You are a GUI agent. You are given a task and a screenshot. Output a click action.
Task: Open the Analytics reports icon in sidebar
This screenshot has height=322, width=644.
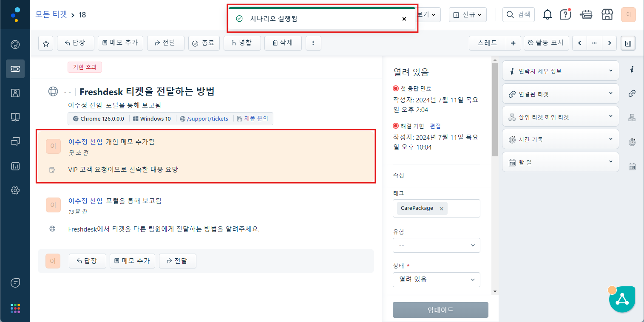pos(15,166)
